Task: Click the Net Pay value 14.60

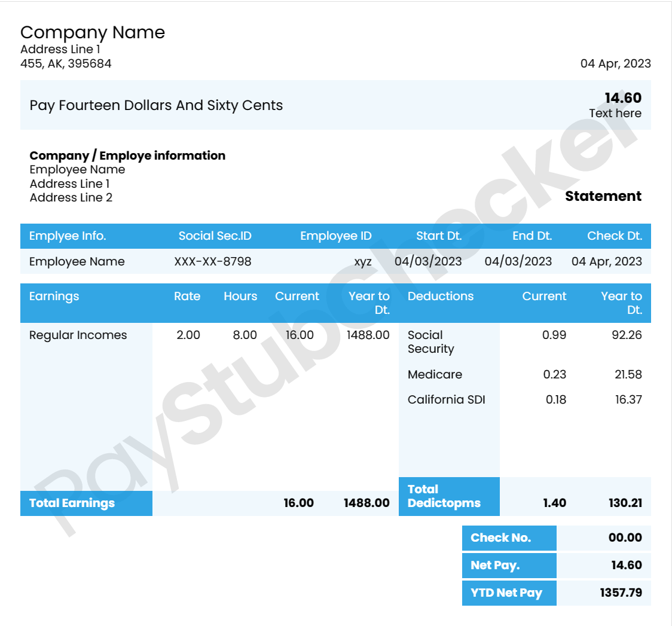Action: [x=627, y=565]
